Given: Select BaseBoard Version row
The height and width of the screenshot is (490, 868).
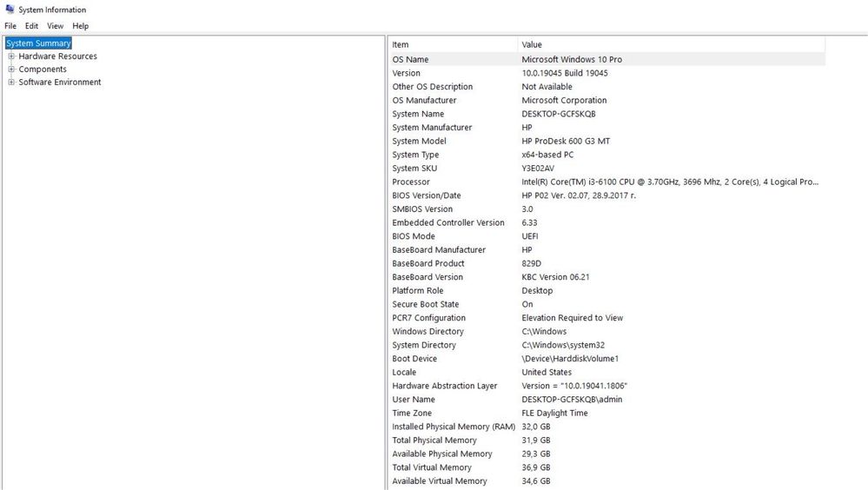Looking at the screenshot, I should point(606,277).
